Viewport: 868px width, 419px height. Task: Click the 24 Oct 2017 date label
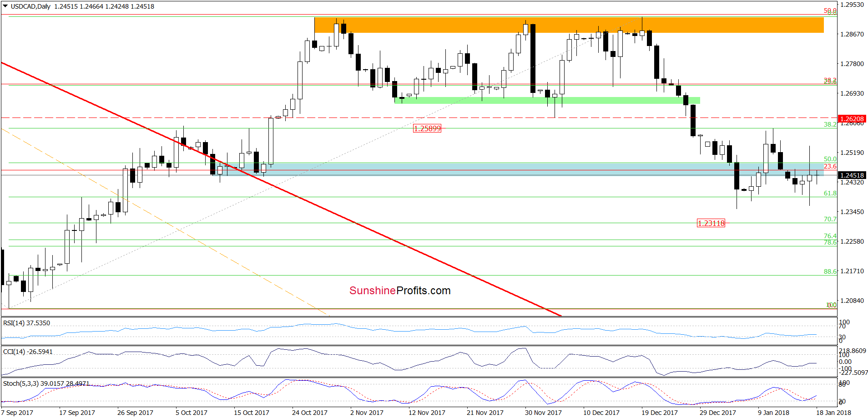point(310,413)
